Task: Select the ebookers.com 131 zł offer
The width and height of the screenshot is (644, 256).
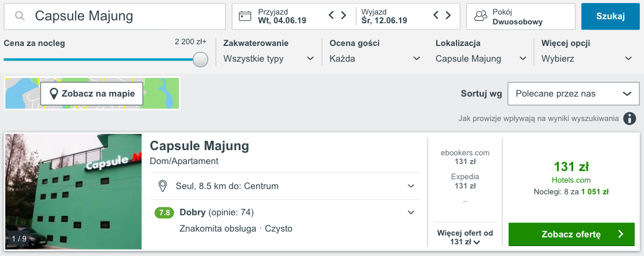Action: click(465, 157)
